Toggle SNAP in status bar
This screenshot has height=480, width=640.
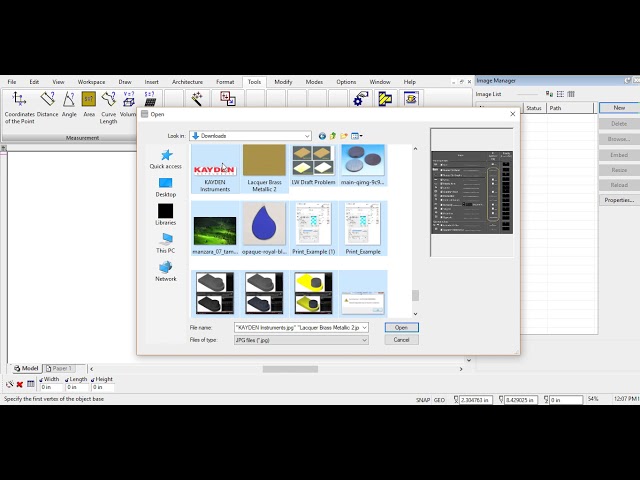[422, 400]
